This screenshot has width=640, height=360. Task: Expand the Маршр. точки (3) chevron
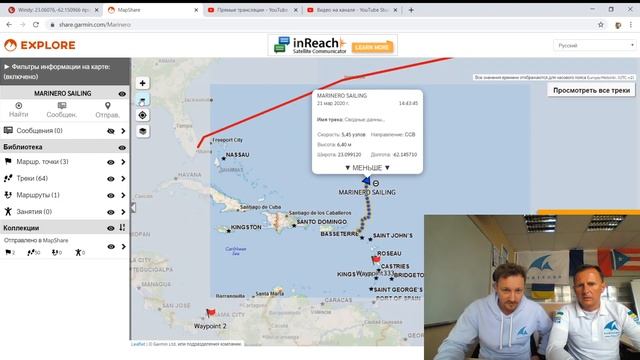tap(123, 162)
